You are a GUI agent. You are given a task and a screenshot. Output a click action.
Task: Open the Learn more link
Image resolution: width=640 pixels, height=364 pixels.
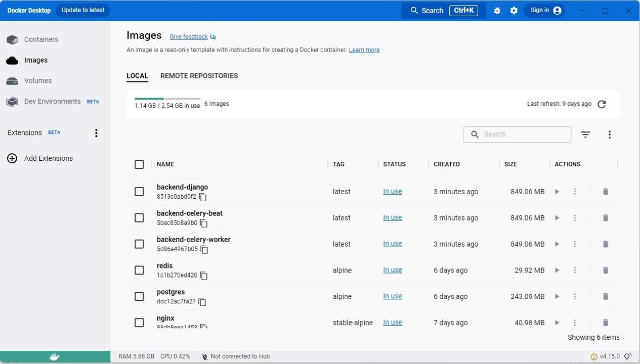pos(364,50)
